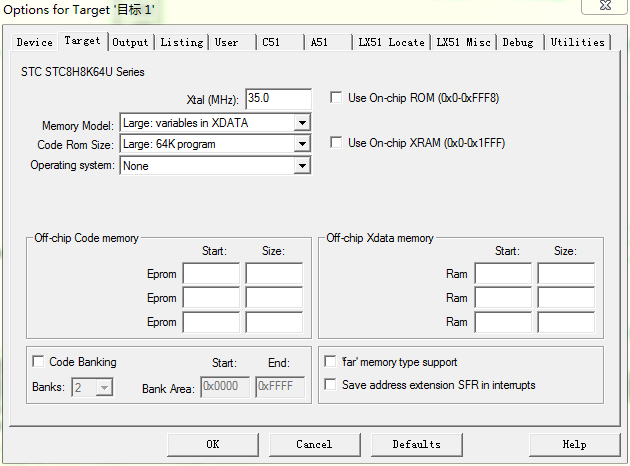This screenshot has height=466, width=630.
Task: Select the Target tab
Action: click(x=83, y=41)
